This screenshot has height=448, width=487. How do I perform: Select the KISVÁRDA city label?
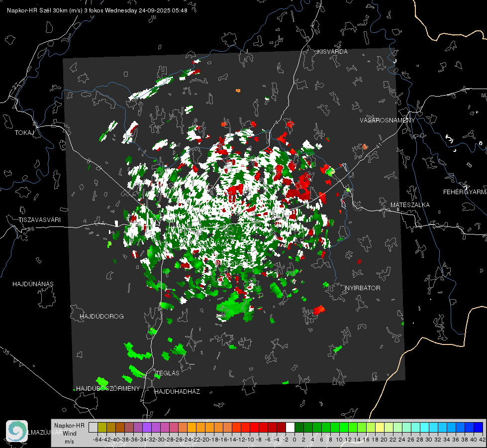(x=332, y=52)
